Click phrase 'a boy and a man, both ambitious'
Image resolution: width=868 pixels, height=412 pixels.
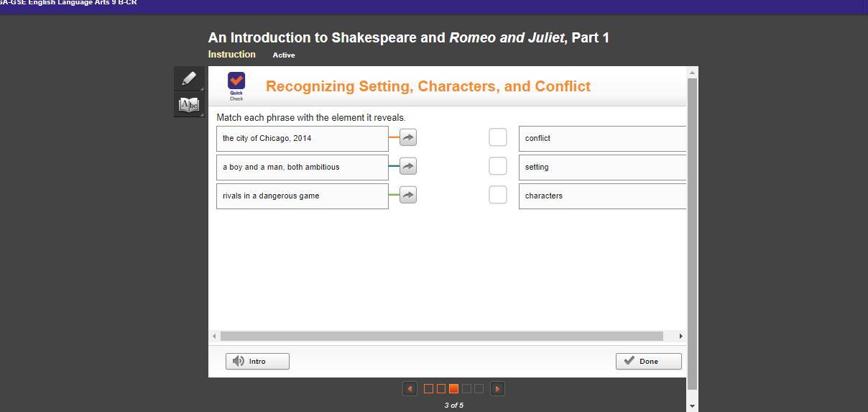(x=303, y=168)
